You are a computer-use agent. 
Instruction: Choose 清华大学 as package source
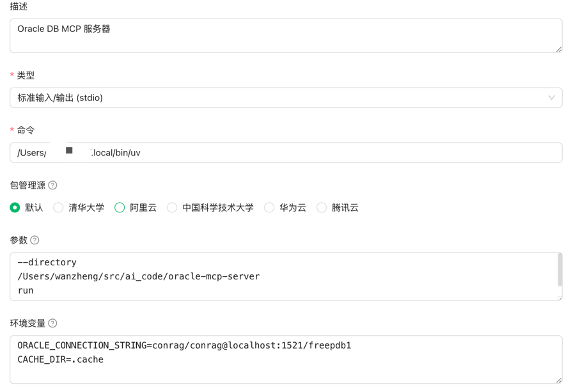[x=58, y=208]
